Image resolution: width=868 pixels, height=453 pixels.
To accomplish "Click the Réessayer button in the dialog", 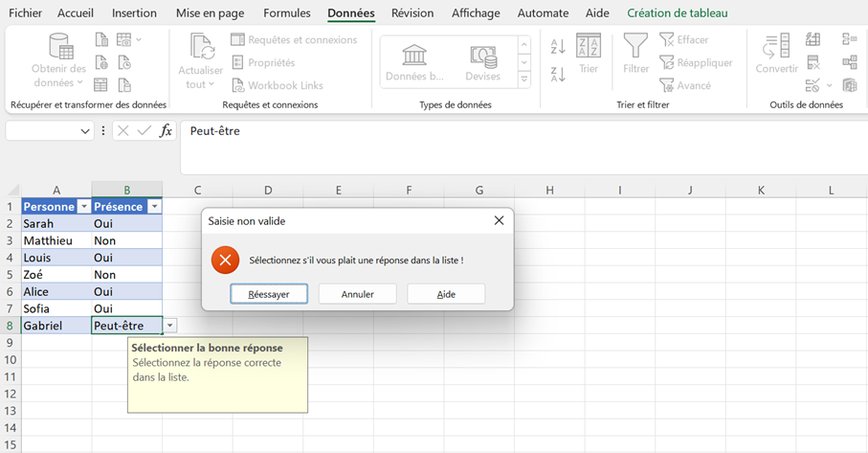I will click(269, 294).
